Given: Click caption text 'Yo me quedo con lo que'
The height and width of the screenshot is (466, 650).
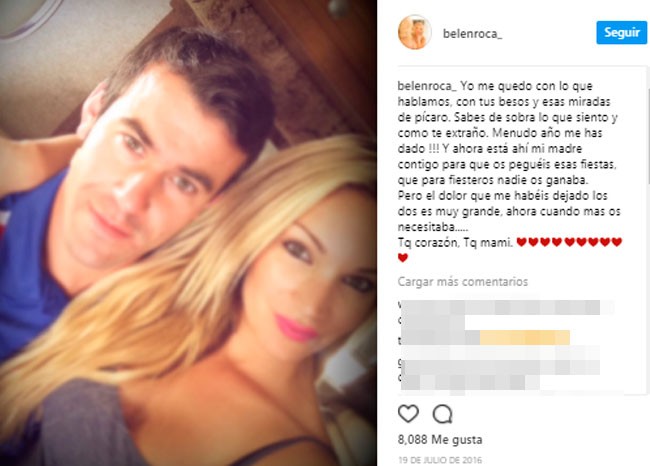Looking at the screenshot, I should 526,86.
